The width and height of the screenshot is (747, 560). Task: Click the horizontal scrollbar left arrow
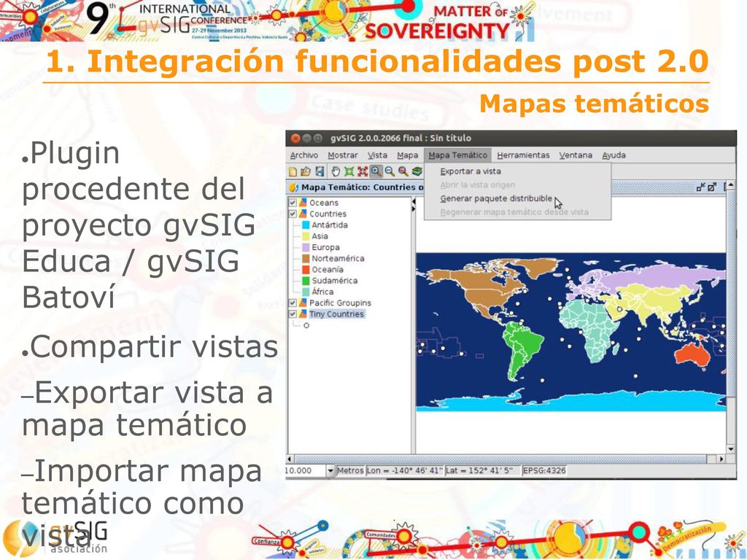(x=290, y=459)
